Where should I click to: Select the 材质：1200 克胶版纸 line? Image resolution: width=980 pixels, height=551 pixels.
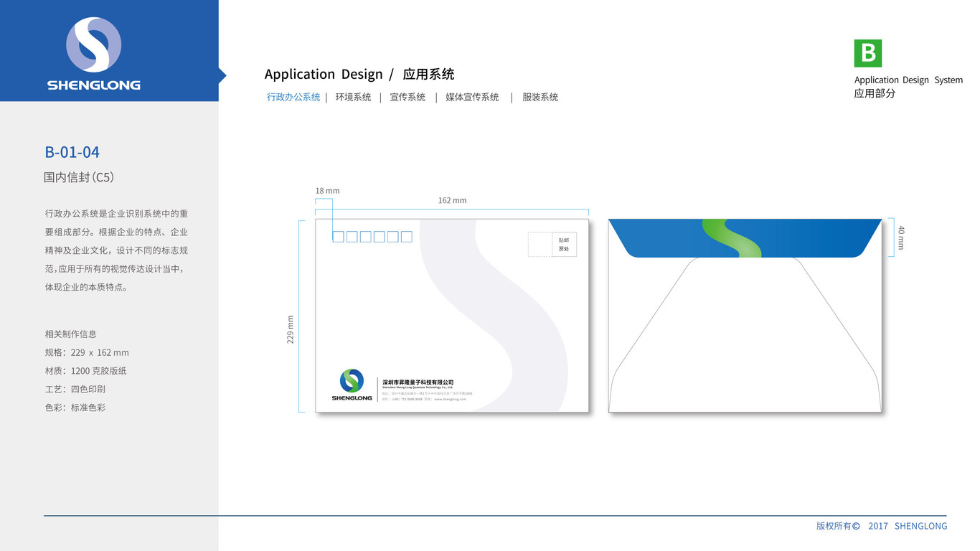86,371
